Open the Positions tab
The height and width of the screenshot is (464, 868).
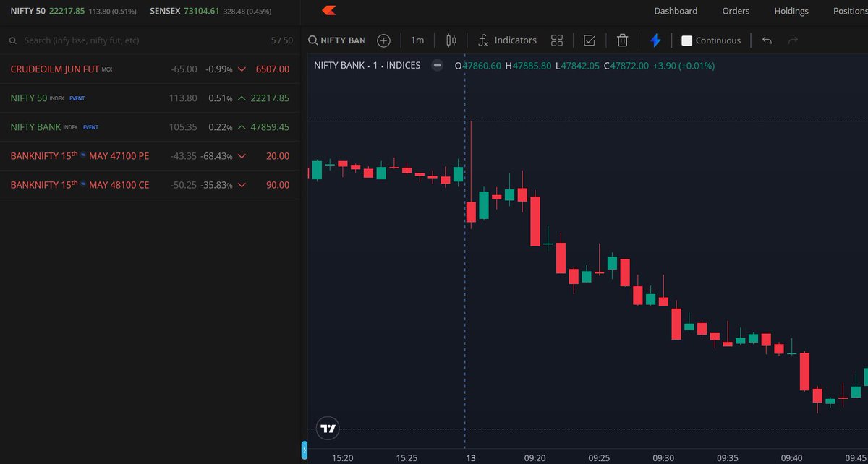pyautogui.click(x=850, y=11)
